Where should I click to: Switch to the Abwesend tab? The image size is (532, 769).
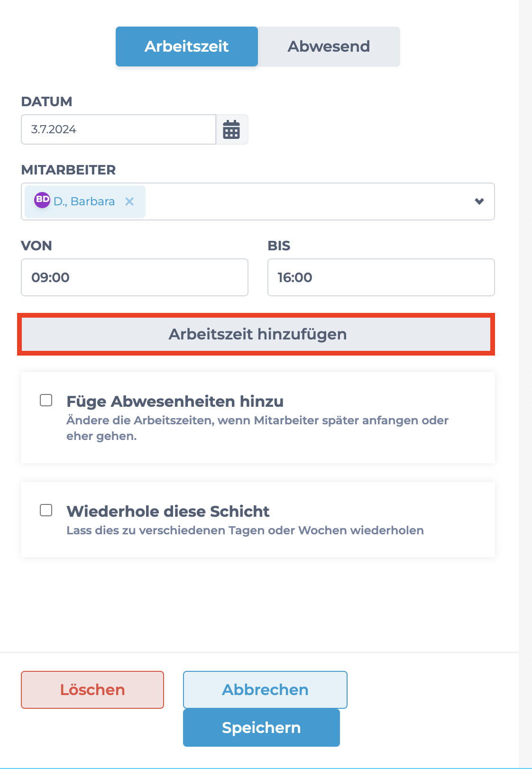[x=329, y=46]
